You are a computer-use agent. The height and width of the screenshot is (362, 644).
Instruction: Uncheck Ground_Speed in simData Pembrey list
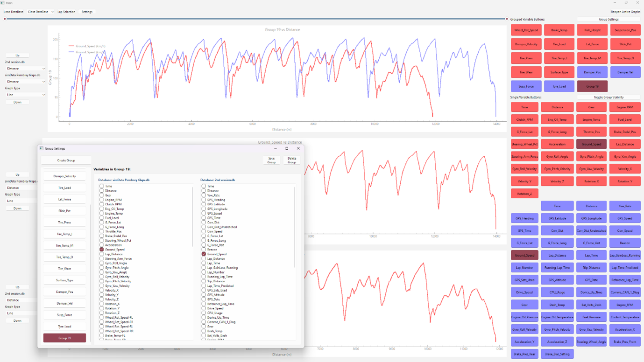[x=101, y=250]
